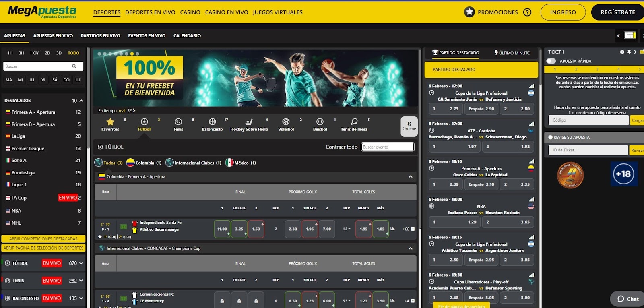644x308 pixels.
Task: Open Juegos Virtuales menu
Action: pos(278,12)
